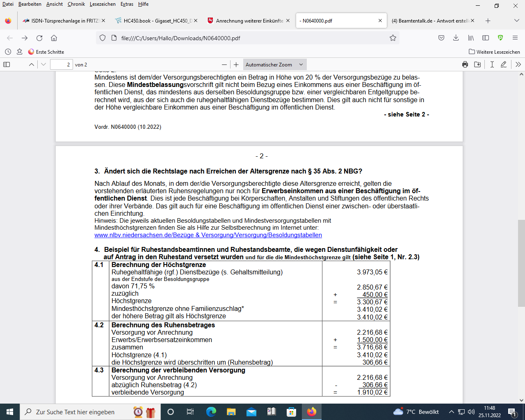This screenshot has width=525, height=420.
Task: Open Microsoft Edge from the taskbar
Action: (x=211, y=412)
